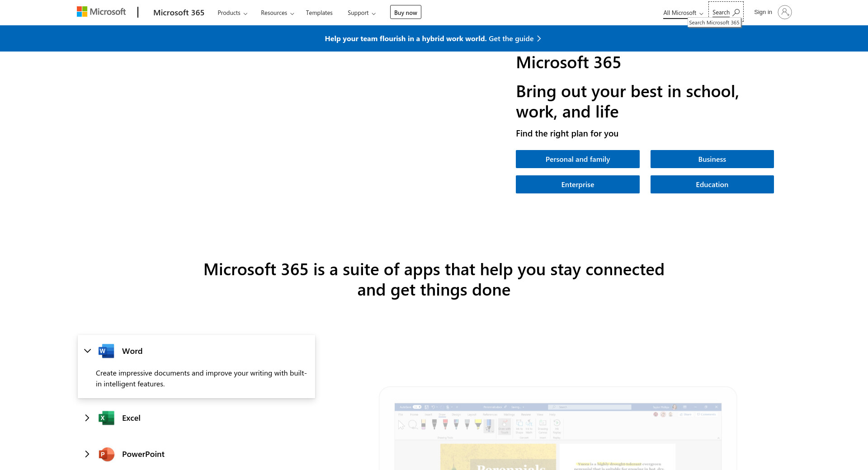Click the PowerPoint app icon
This screenshot has width=868, height=470.
(106, 454)
